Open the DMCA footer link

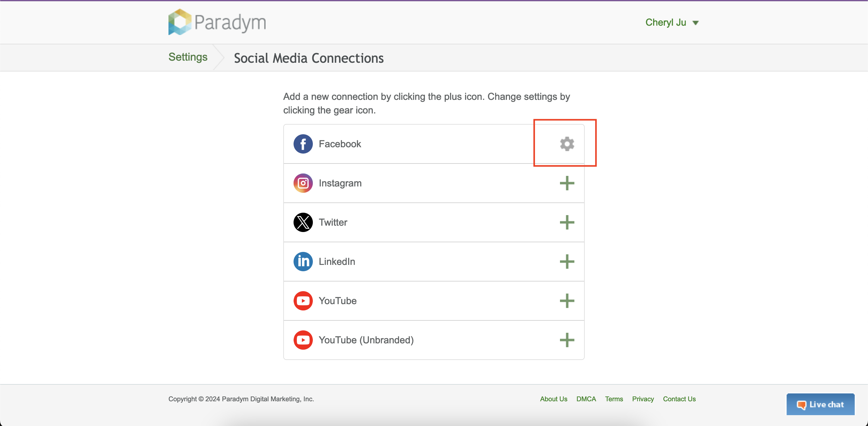pyautogui.click(x=586, y=399)
